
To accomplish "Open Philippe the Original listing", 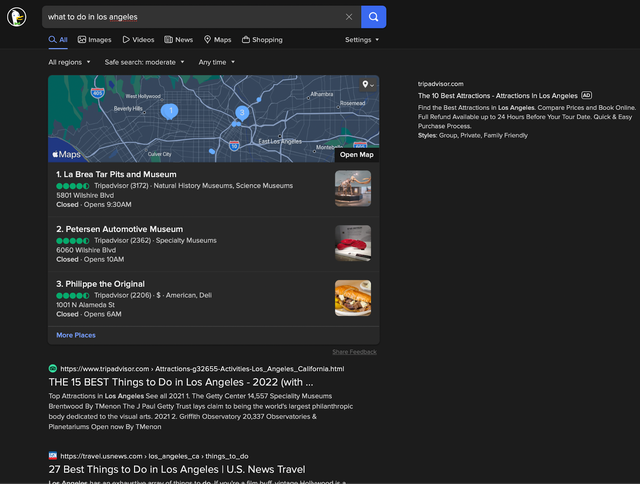I will pos(100,284).
